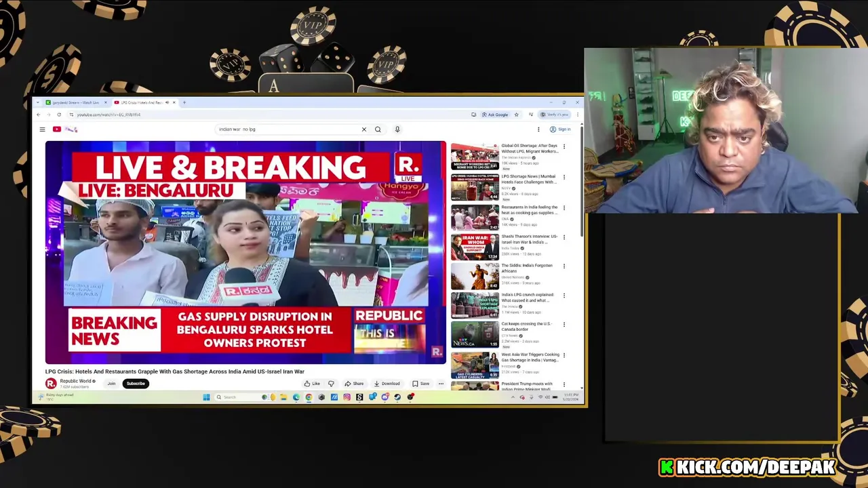Open tab search dropdown arrow
The width and height of the screenshot is (868, 488).
(x=39, y=102)
